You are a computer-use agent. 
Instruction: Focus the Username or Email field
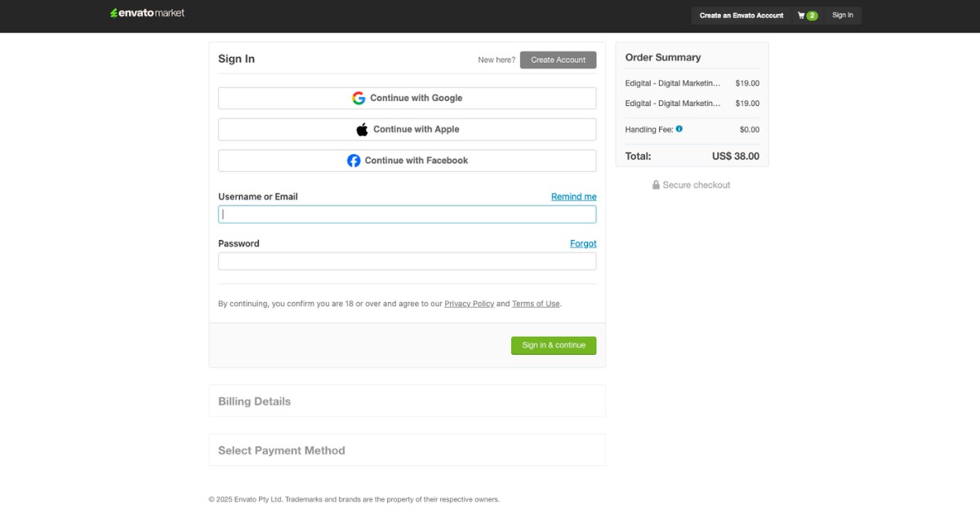click(x=407, y=215)
